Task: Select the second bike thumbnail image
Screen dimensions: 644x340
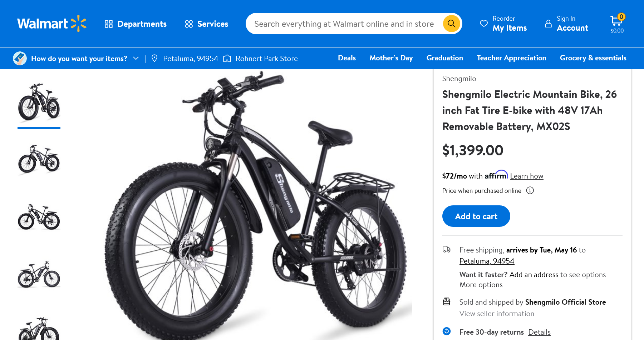Action: tap(39, 159)
